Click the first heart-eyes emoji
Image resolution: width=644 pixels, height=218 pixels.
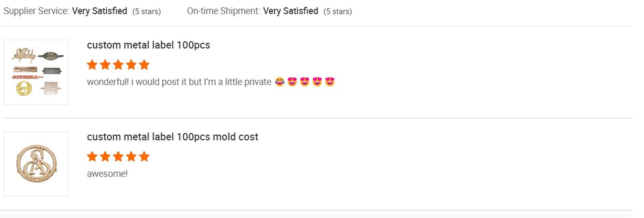click(x=292, y=82)
